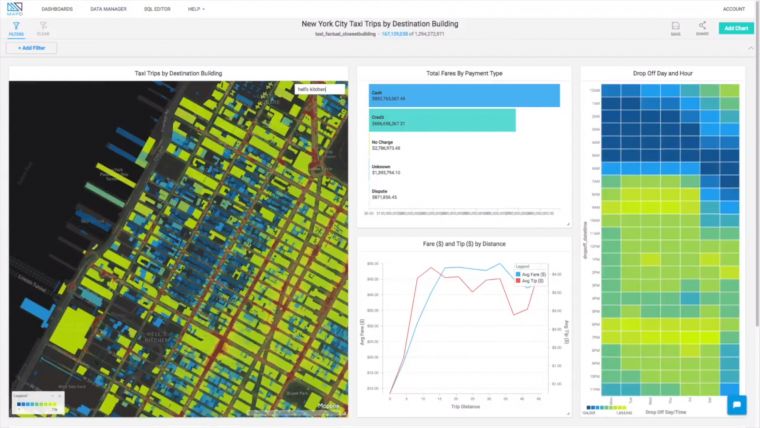This screenshot has width=760, height=428.
Task: Click the line chart resize corner handle
Action: 568,413
